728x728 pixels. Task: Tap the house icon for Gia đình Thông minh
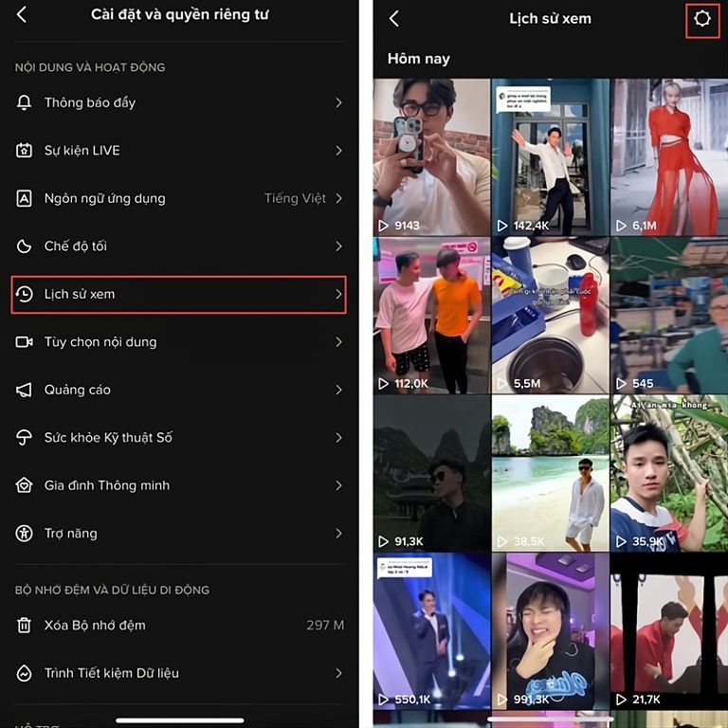pos(25,485)
